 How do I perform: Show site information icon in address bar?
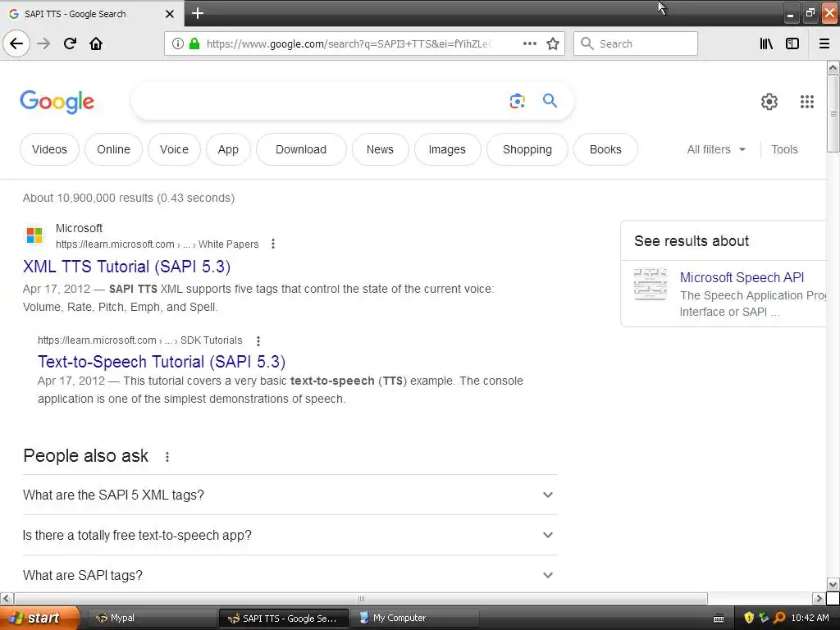[x=177, y=43]
